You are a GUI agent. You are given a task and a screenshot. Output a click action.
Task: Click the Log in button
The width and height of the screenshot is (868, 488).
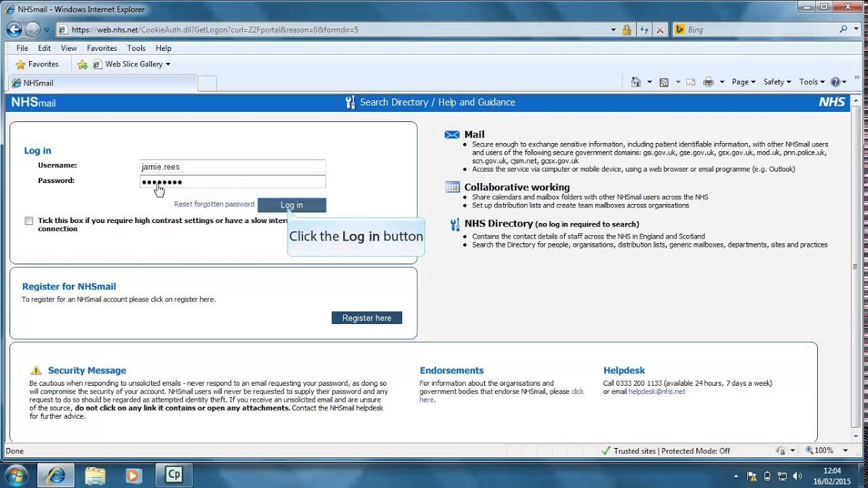292,205
